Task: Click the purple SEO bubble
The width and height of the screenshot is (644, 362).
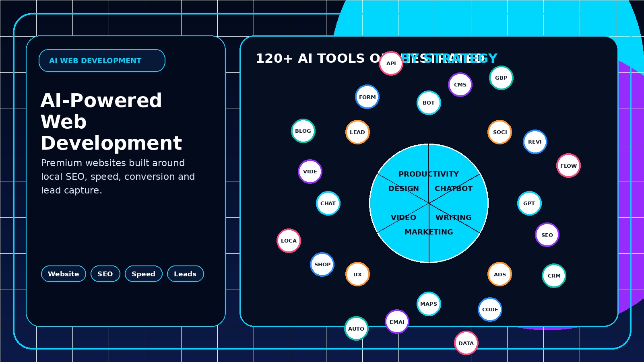Action: (x=547, y=235)
